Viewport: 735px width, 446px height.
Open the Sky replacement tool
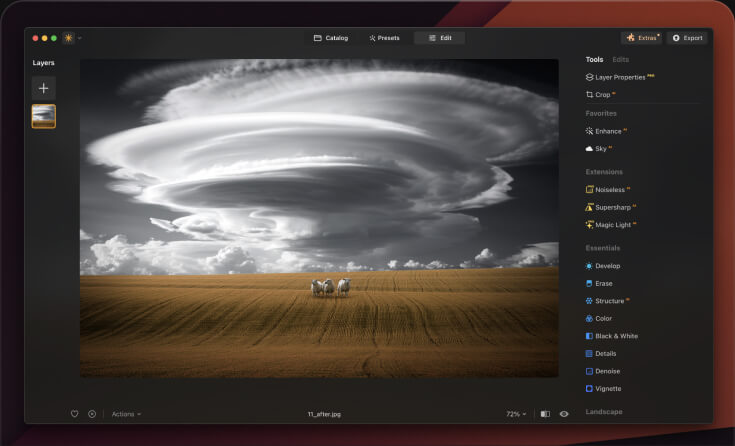point(599,149)
